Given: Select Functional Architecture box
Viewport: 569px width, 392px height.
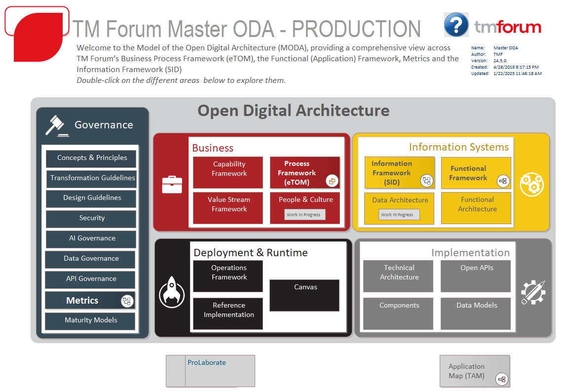Looking at the screenshot, I should (x=476, y=208).
